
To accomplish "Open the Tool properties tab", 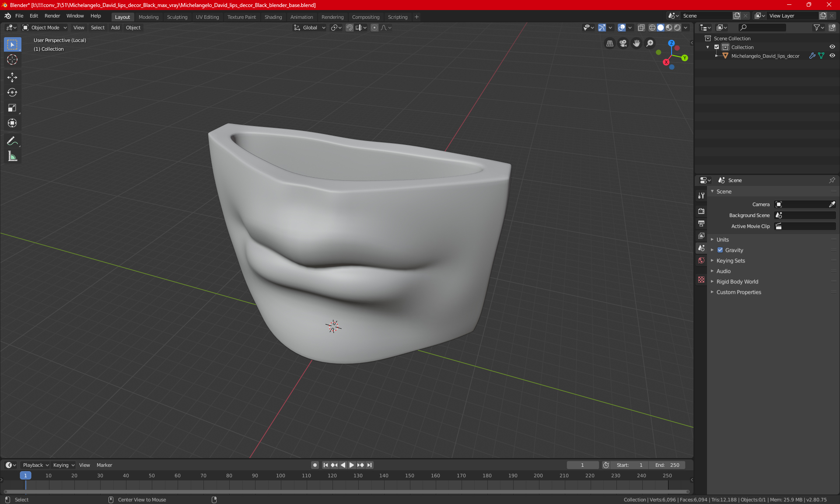I will point(701,196).
